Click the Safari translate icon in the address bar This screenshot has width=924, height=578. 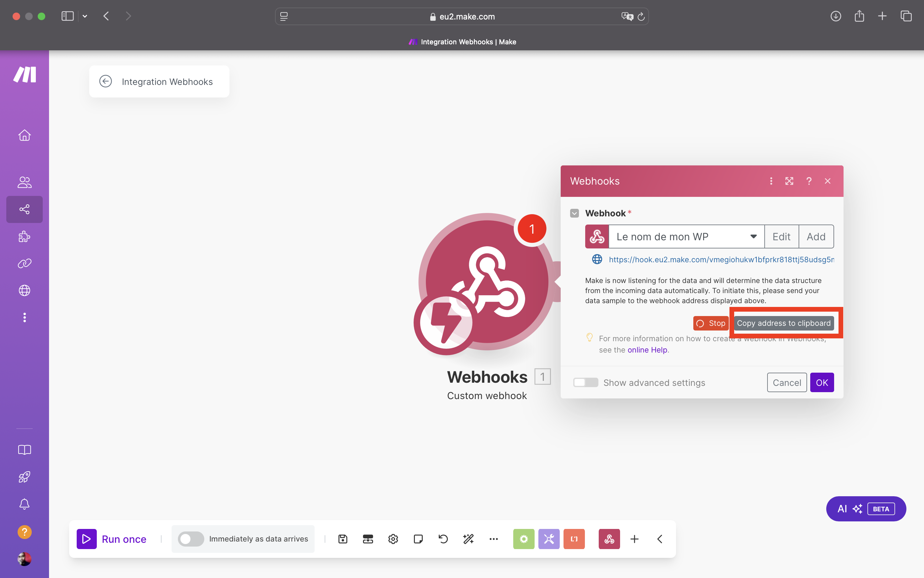pos(627,16)
